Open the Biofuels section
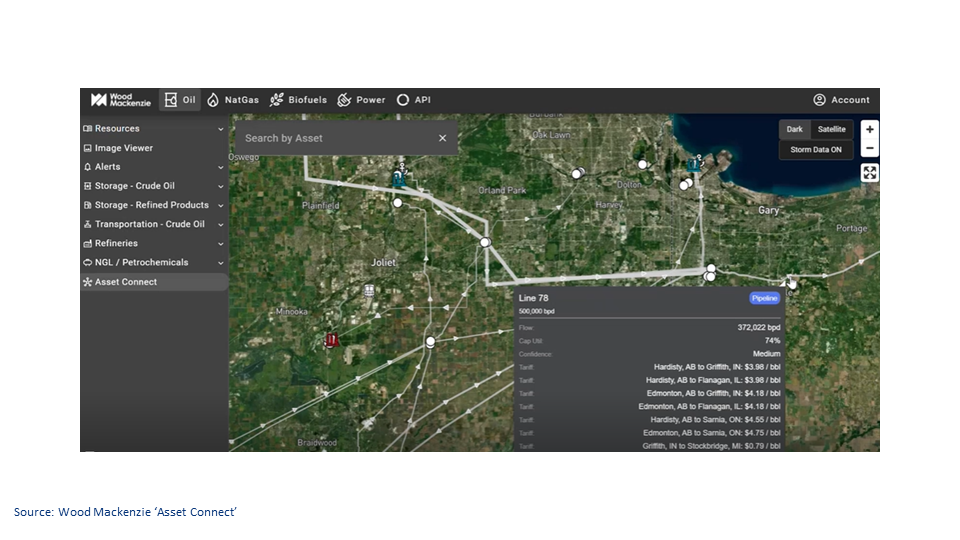 point(298,100)
